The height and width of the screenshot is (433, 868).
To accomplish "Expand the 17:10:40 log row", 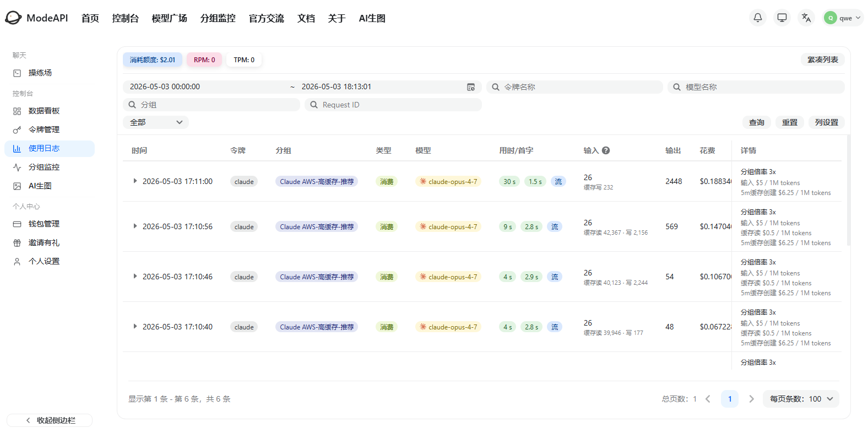I will tap(135, 326).
